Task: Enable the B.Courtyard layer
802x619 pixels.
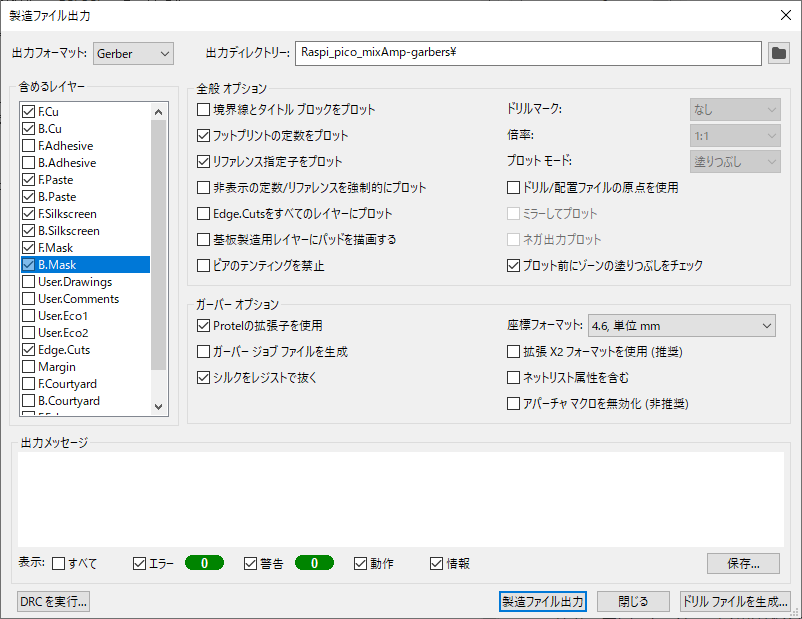Action: tap(29, 401)
